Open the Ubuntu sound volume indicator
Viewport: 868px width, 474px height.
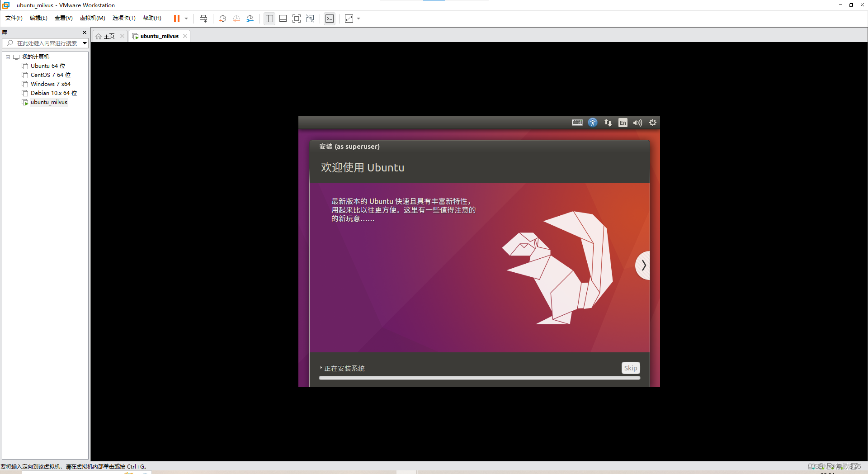(x=638, y=123)
